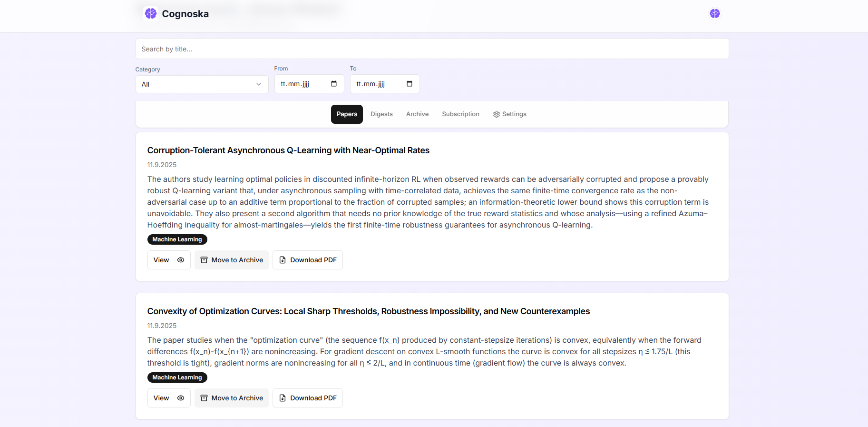Image resolution: width=868 pixels, height=427 pixels.
Task: View the Corruption-Tolerant Q-Learning paper
Action: tap(168, 260)
